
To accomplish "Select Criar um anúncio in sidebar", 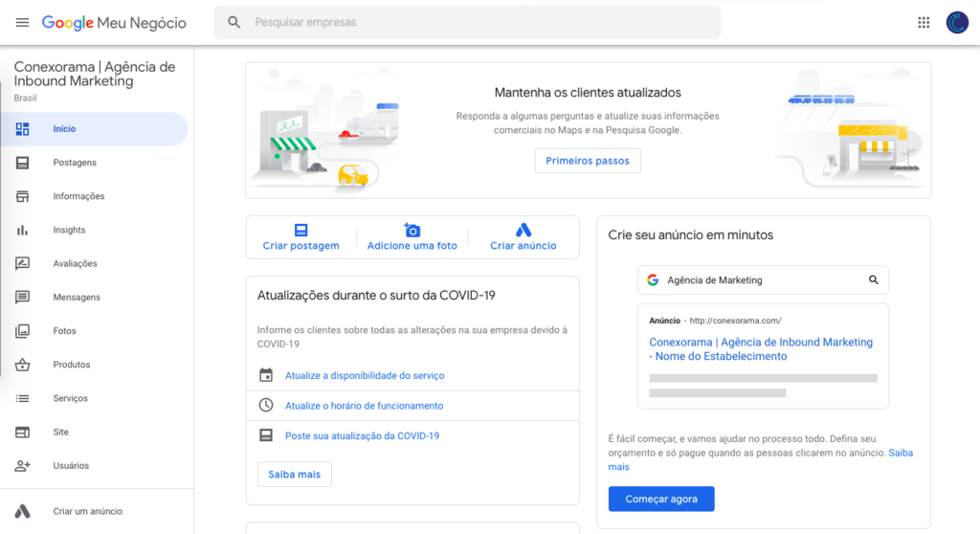I will (87, 511).
